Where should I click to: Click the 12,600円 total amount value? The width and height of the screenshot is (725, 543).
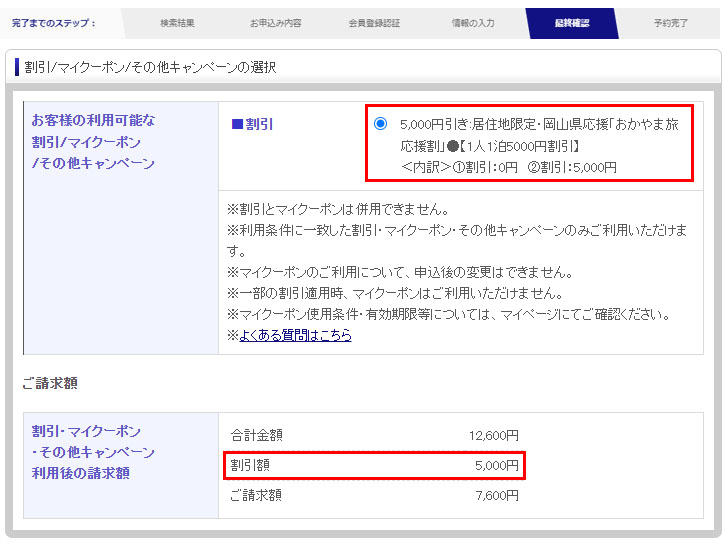493,435
